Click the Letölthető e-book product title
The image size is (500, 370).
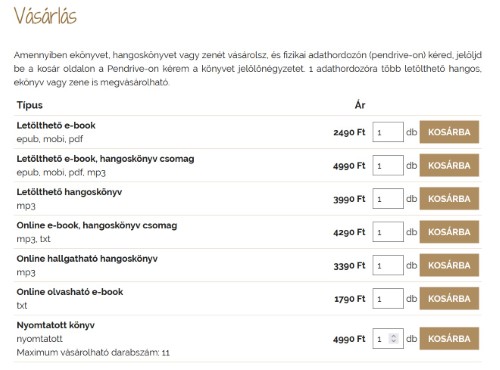pos(56,126)
